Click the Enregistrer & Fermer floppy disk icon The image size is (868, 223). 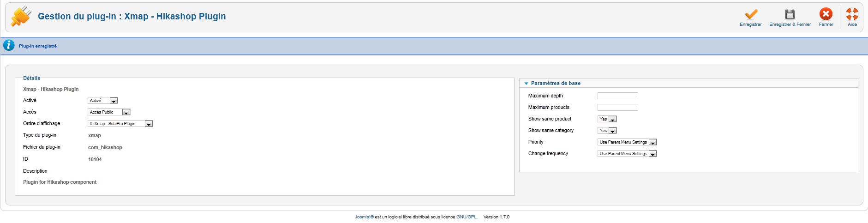click(790, 14)
